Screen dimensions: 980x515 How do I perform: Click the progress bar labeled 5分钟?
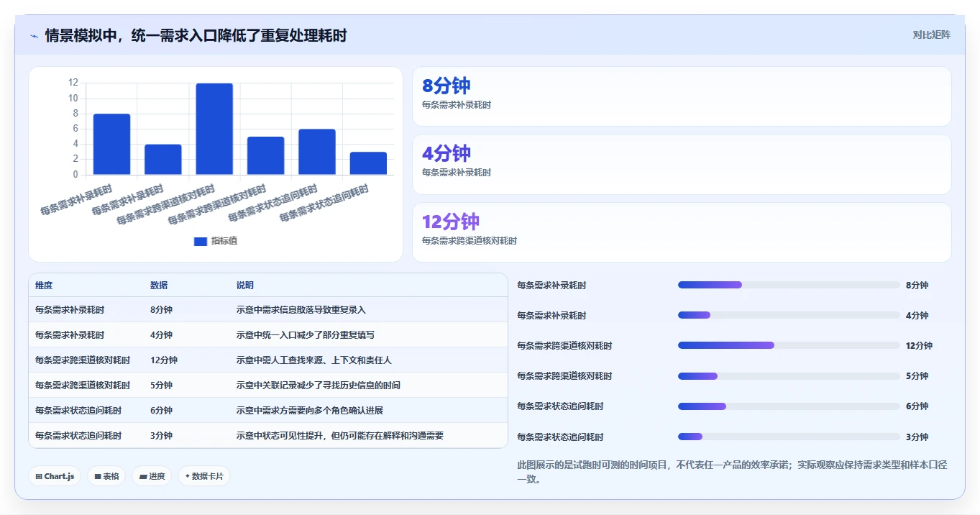[789, 376]
